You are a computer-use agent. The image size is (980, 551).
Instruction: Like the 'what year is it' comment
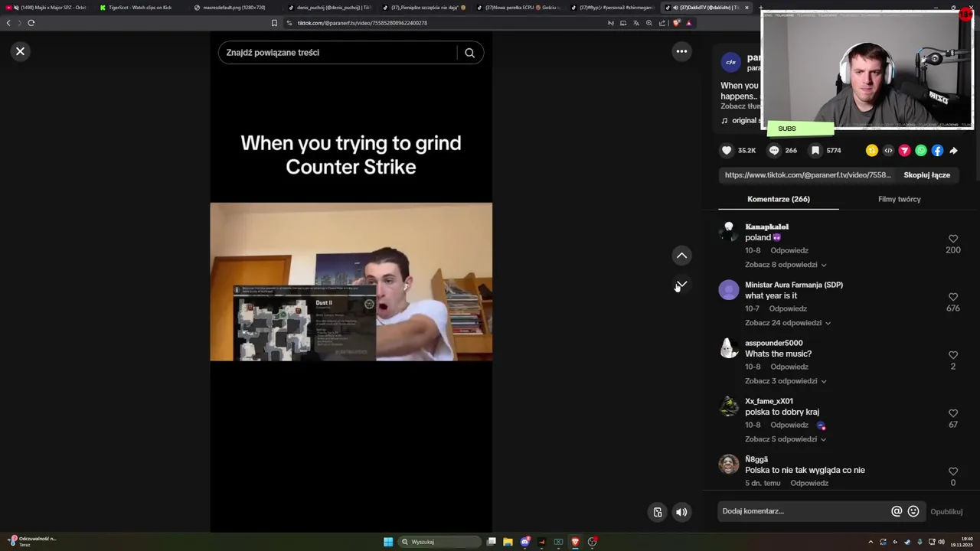pos(953,297)
